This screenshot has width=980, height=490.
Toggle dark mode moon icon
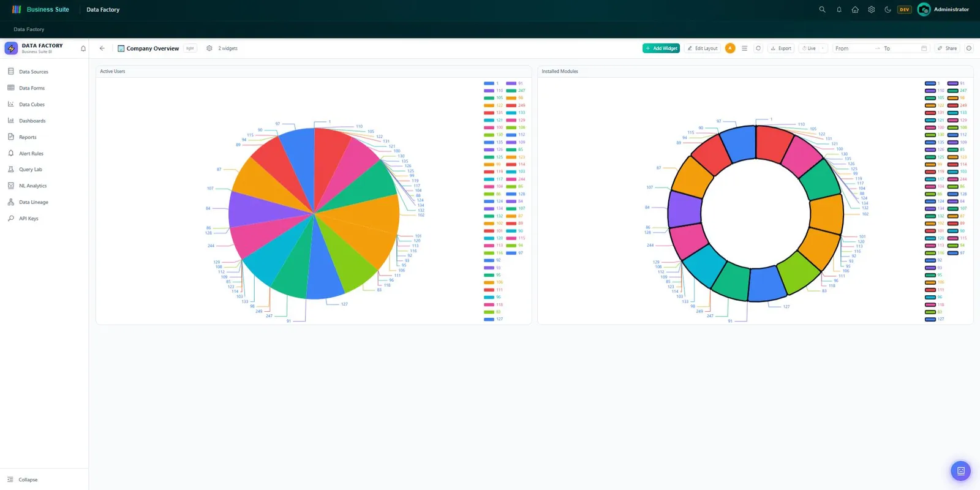[x=888, y=9]
